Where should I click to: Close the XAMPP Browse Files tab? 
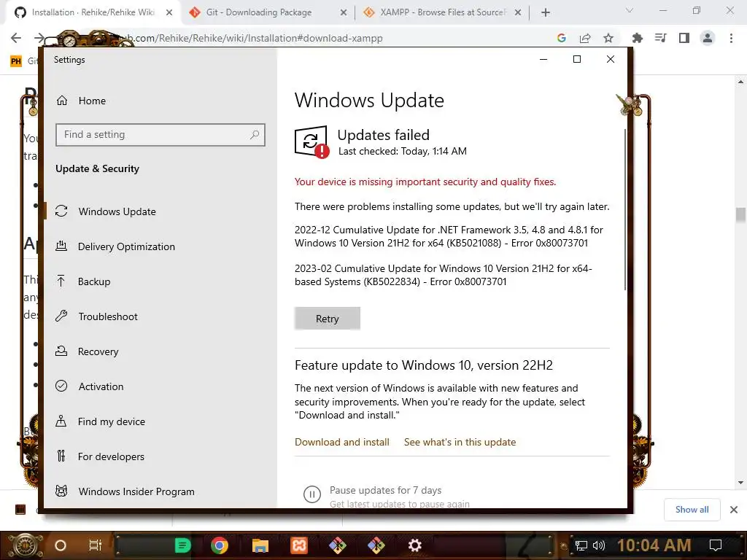pyautogui.click(x=518, y=13)
